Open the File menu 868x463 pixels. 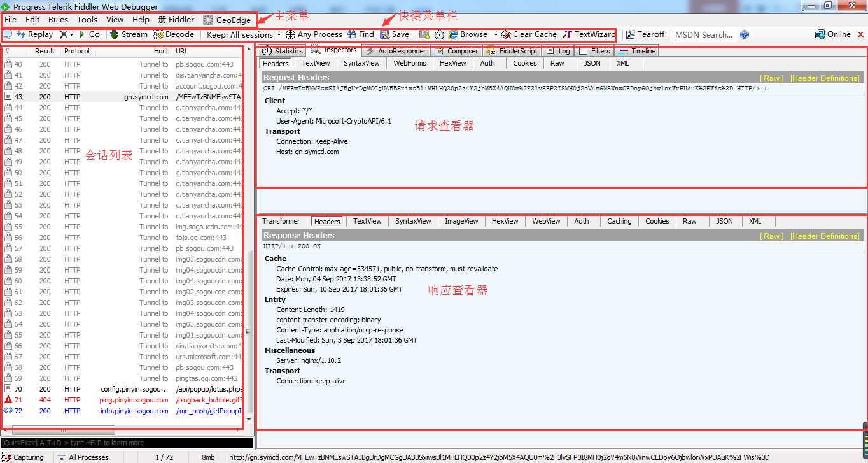[x=11, y=20]
